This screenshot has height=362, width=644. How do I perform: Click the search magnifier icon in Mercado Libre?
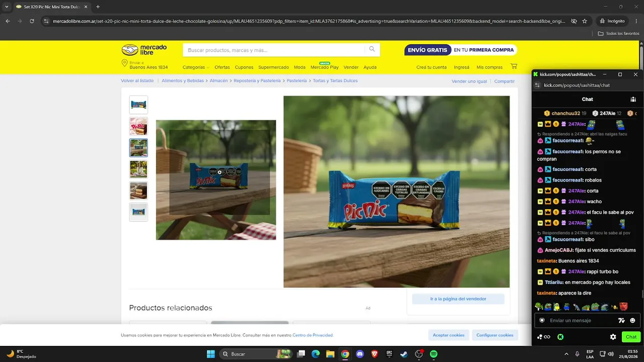pyautogui.click(x=372, y=49)
